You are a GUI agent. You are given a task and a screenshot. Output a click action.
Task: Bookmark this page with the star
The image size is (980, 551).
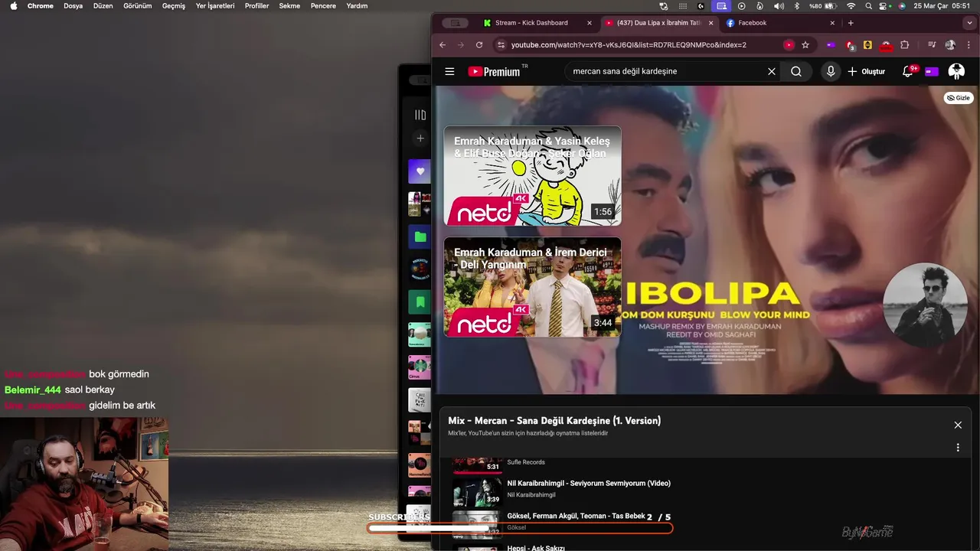point(805,45)
